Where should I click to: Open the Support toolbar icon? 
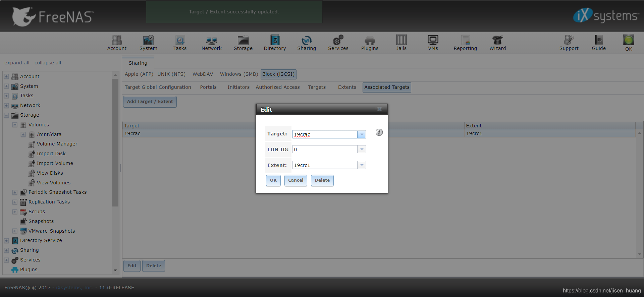pos(569,43)
